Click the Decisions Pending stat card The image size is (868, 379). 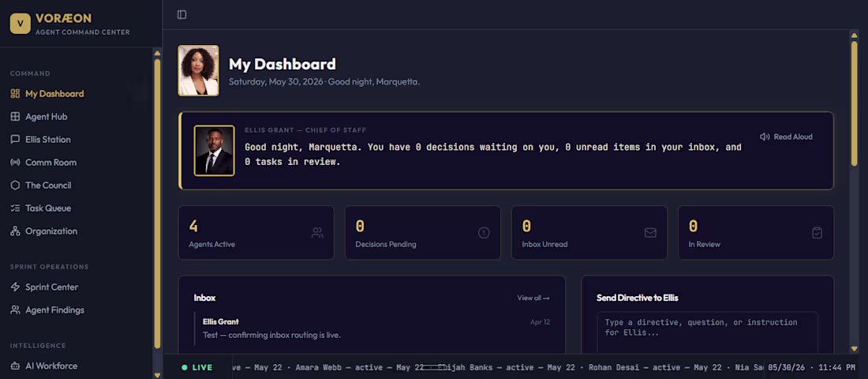coord(422,233)
